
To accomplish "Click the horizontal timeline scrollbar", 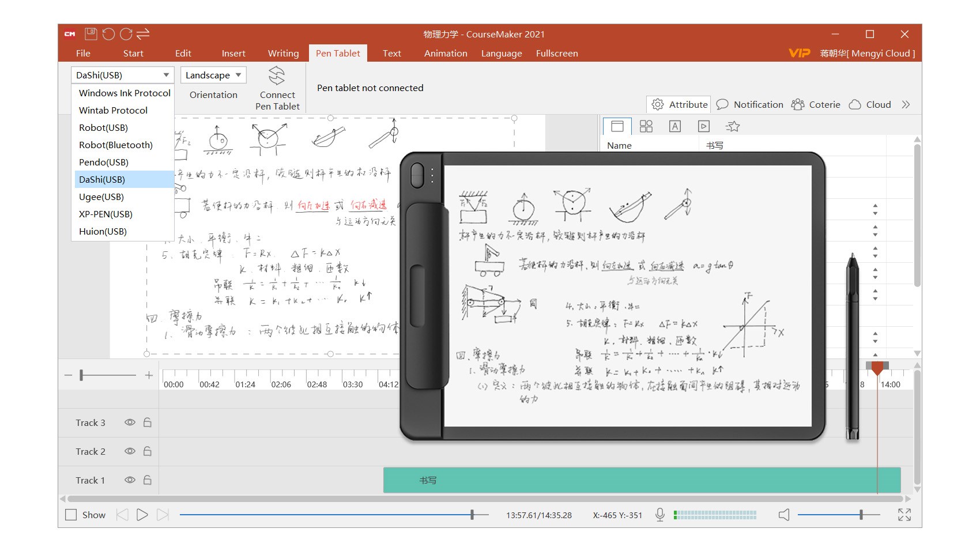I will coord(485,499).
